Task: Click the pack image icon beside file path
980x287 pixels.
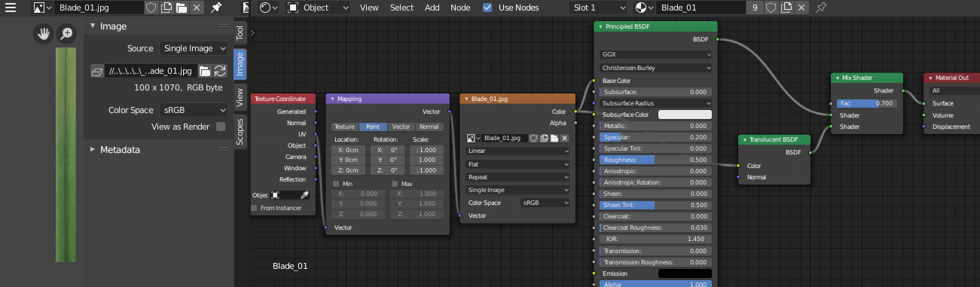Action: pos(96,71)
